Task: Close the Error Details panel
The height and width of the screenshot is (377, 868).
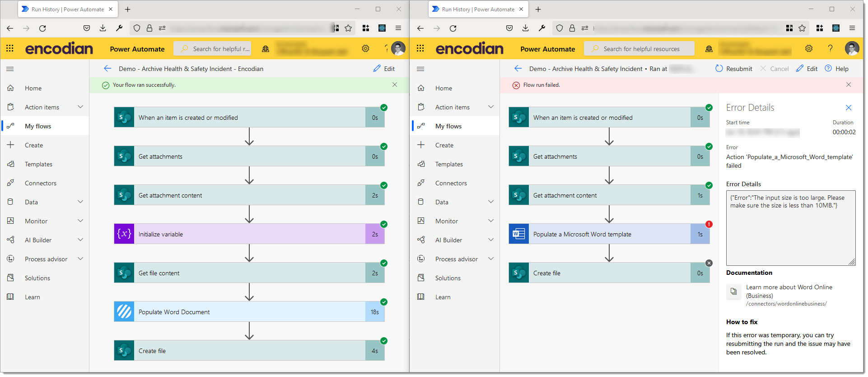Action: coord(849,108)
